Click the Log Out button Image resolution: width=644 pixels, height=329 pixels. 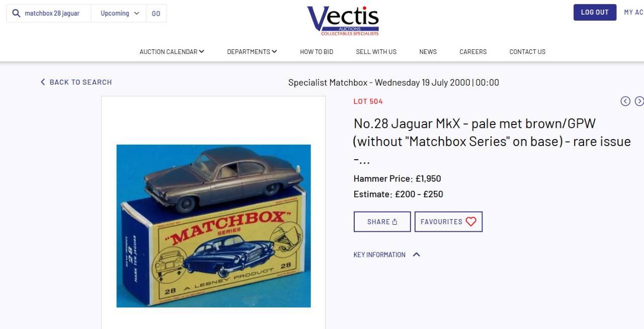pos(595,12)
